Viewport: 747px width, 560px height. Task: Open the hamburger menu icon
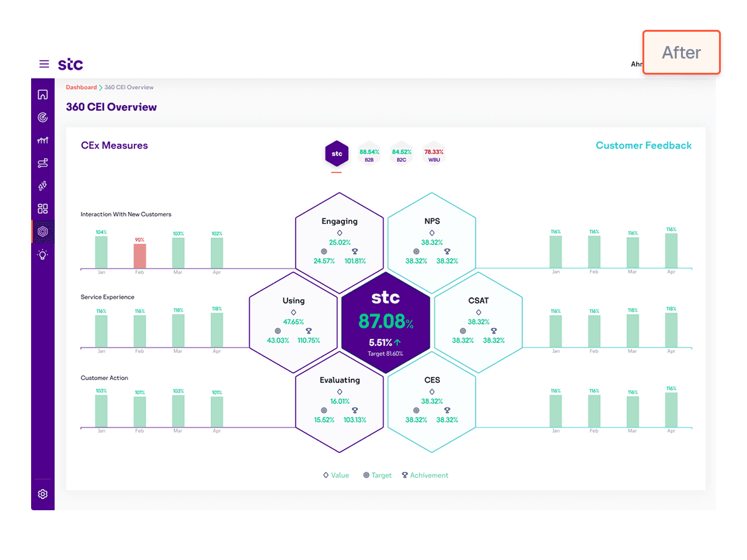[44, 64]
